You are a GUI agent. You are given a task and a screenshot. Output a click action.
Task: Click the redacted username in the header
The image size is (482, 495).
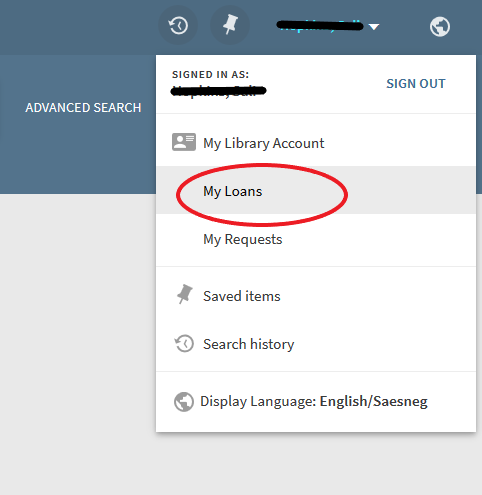coord(320,25)
